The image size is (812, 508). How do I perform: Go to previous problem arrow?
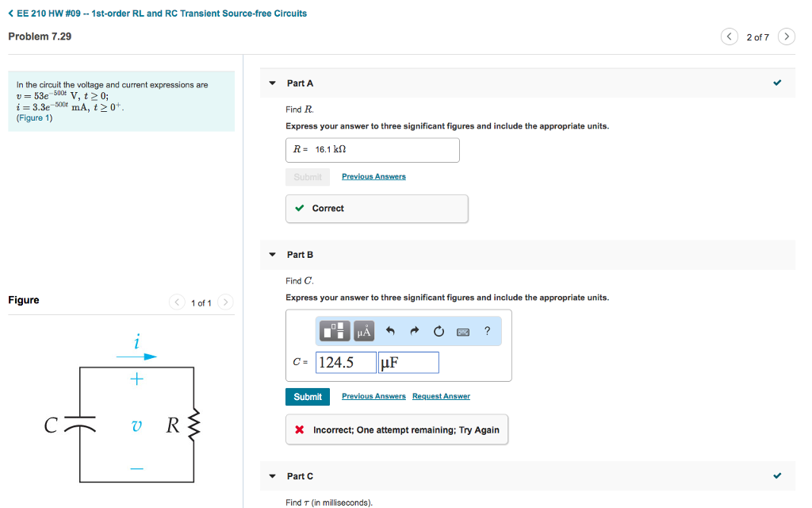click(729, 37)
